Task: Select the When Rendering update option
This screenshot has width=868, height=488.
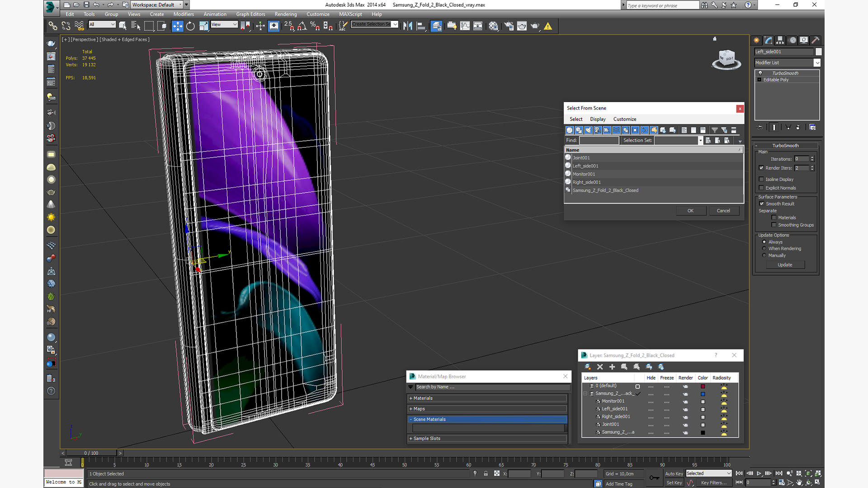Action: click(x=764, y=249)
